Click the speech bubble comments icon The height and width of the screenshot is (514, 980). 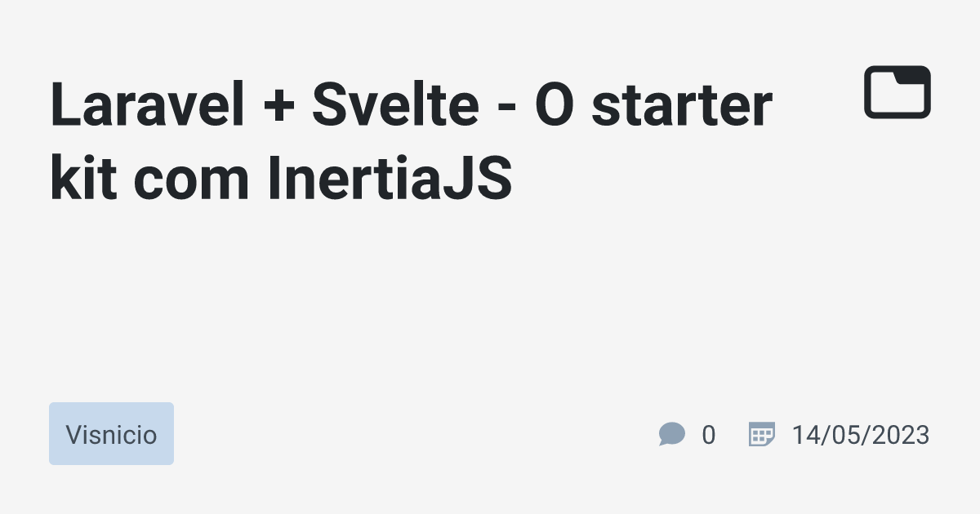tap(671, 434)
